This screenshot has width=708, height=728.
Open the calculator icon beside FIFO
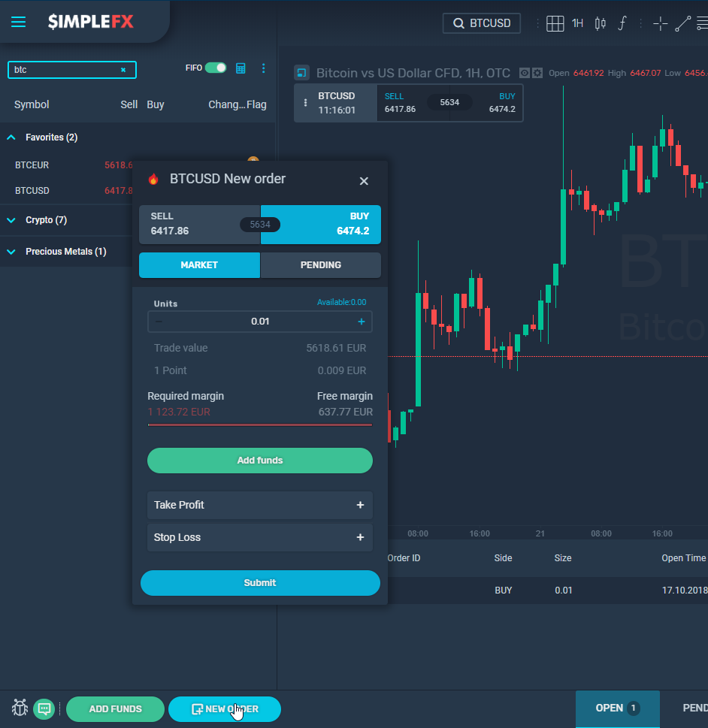pos(241,68)
